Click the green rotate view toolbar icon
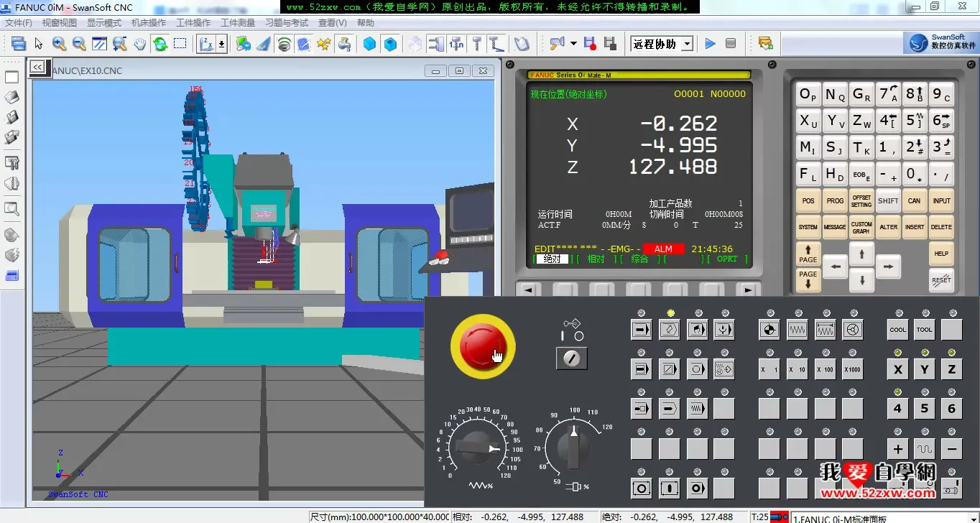The width and height of the screenshot is (980, 523). 160,44
